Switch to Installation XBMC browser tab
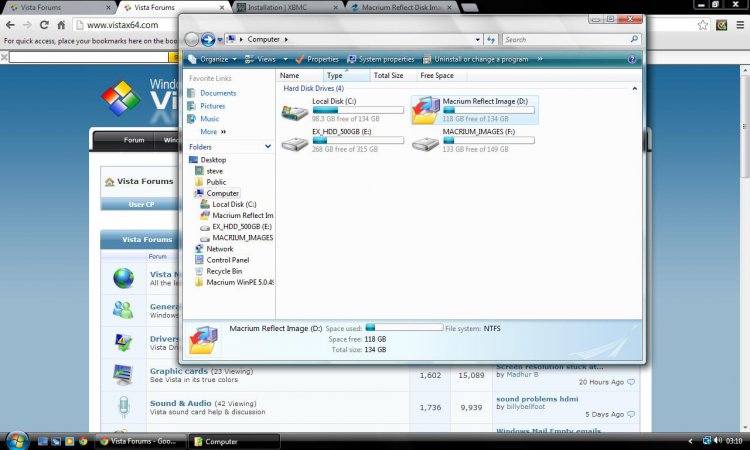This screenshot has width=750, height=450. point(287,7)
